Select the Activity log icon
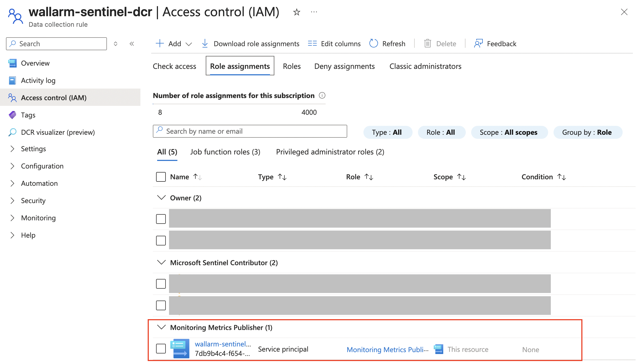Image resolution: width=641 pixels, height=364 pixels. click(12, 80)
